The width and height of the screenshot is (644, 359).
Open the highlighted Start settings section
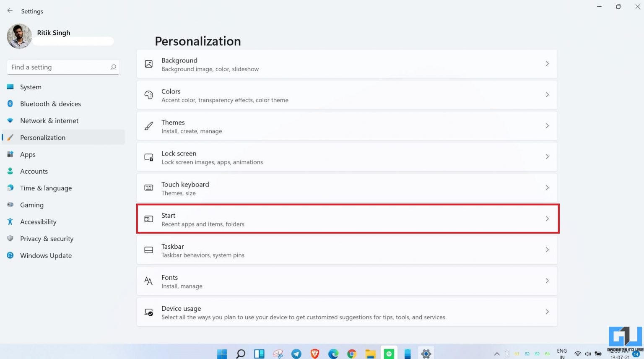[347, 219]
